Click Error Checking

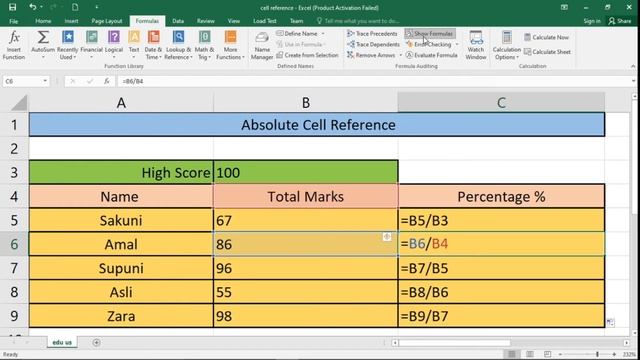coord(429,44)
